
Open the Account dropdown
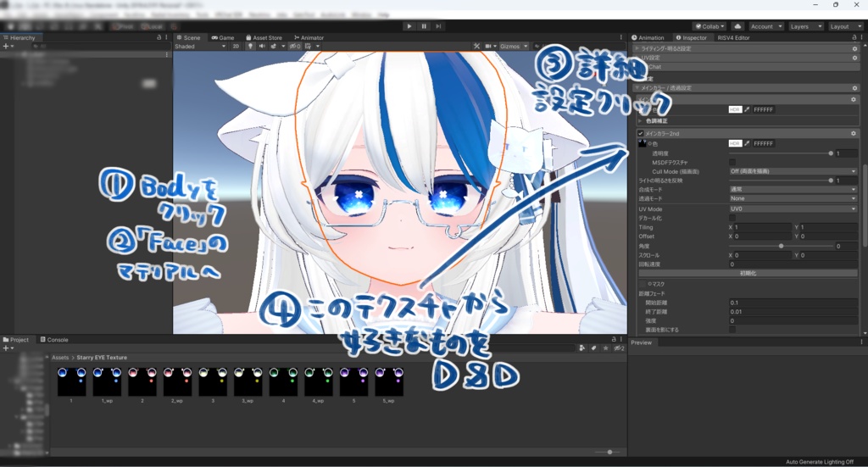[x=766, y=26]
